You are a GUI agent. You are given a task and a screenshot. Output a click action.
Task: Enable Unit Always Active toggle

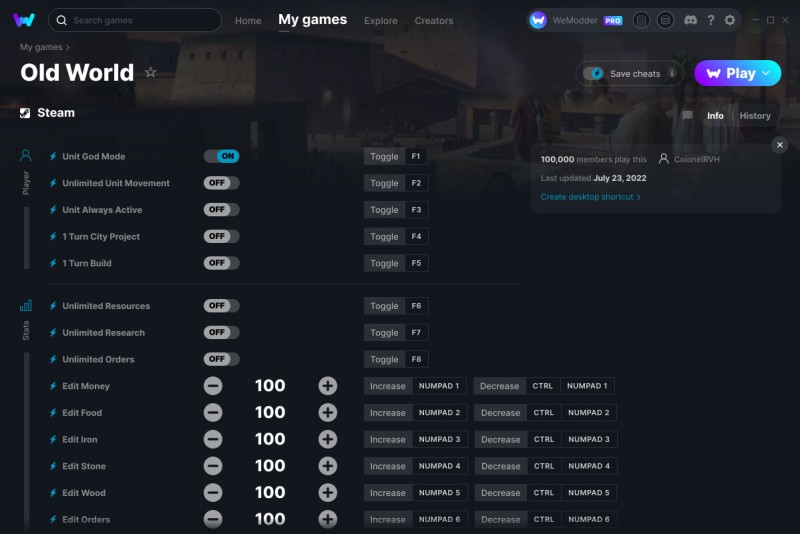coord(221,210)
